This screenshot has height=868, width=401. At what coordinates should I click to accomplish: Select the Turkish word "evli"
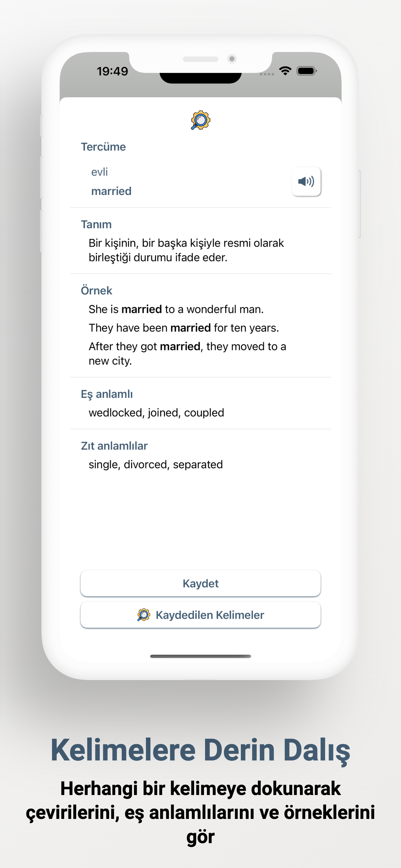(x=99, y=172)
